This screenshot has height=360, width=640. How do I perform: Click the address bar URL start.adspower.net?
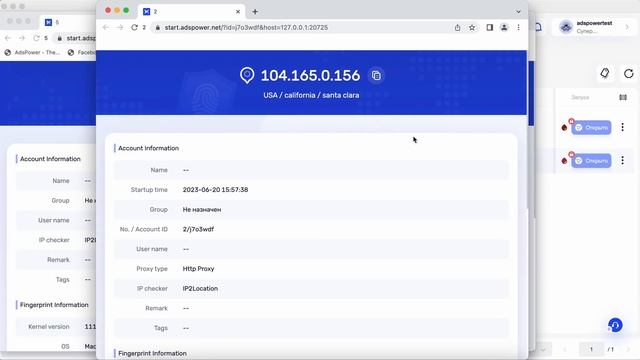[x=246, y=27]
